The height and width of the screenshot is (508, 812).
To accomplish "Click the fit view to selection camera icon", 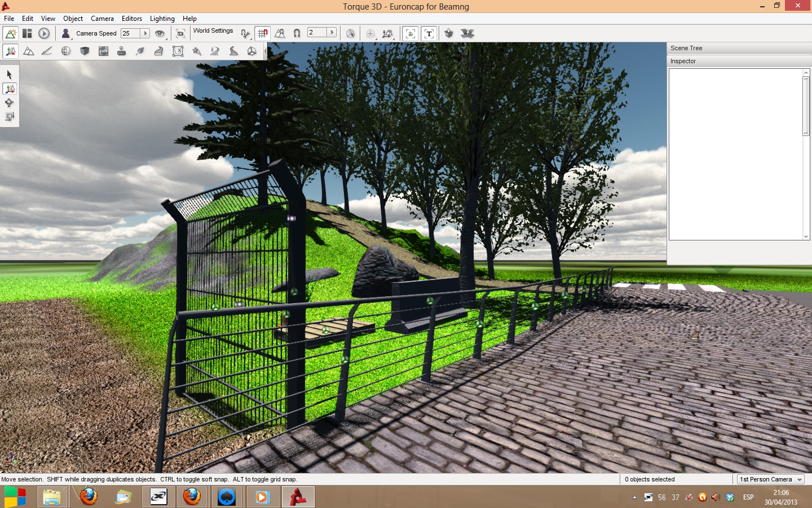I will 180,33.
